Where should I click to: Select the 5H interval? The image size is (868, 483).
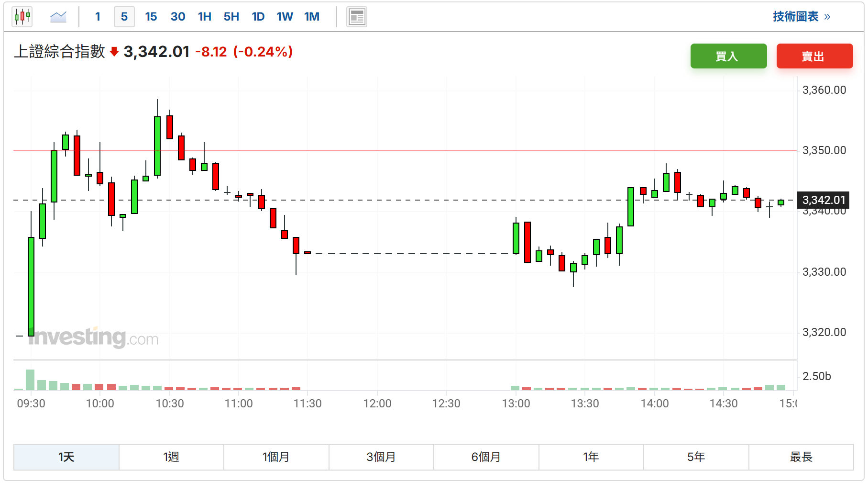point(231,17)
